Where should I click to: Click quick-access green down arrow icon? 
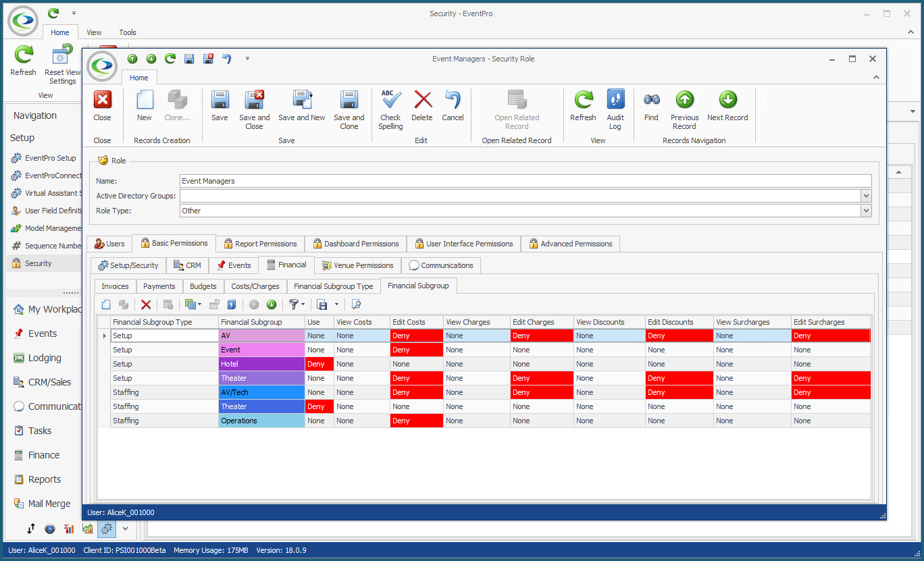coord(151,59)
